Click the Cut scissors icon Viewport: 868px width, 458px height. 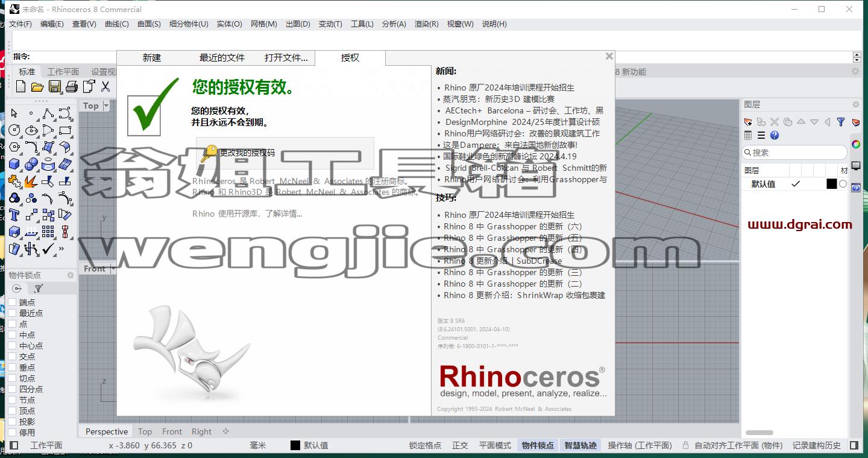[x=105, y=87]
